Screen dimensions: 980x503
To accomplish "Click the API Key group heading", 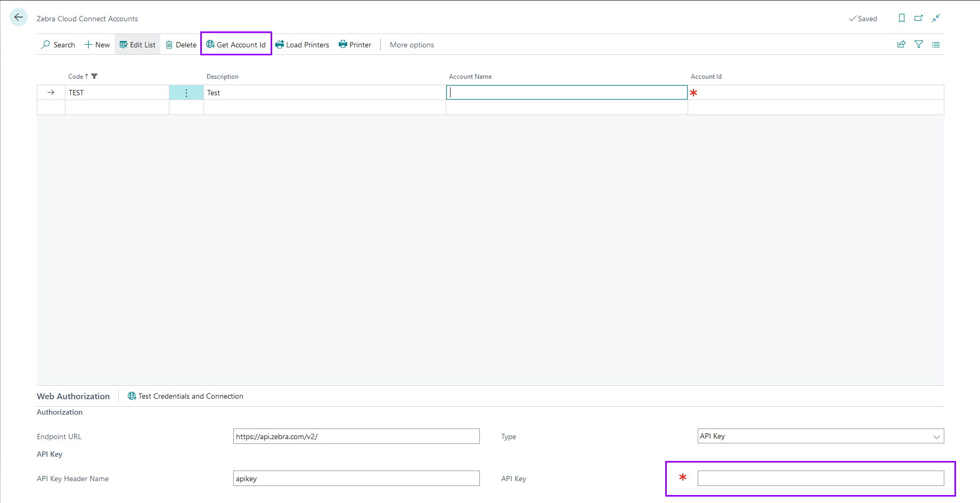I will (50, 454).
